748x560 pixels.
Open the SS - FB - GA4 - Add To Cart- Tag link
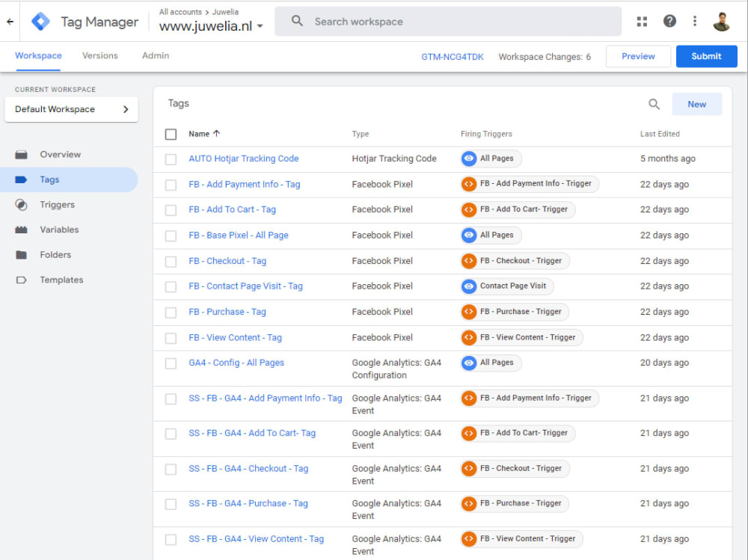pyautogui.click(x=252, y=433)
